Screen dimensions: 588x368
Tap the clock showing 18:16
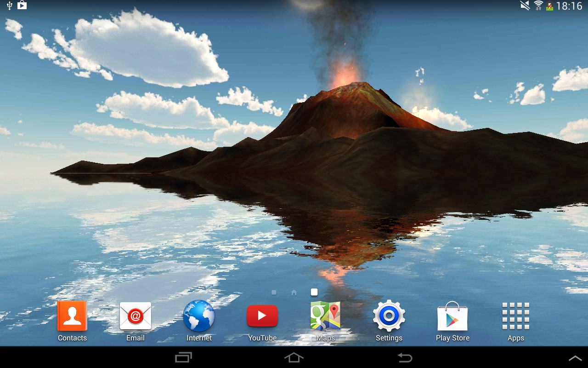point(571,6)
